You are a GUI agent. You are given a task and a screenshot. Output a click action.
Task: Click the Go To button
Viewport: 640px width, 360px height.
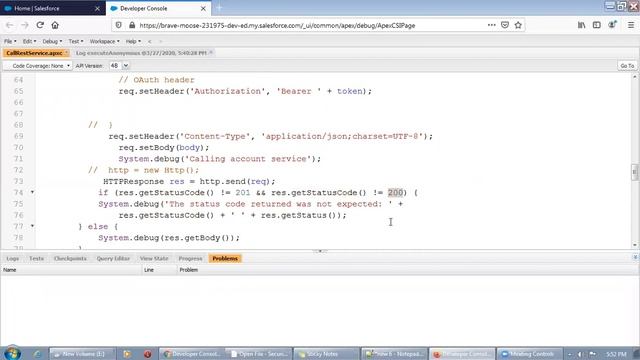tap(627, 66)
